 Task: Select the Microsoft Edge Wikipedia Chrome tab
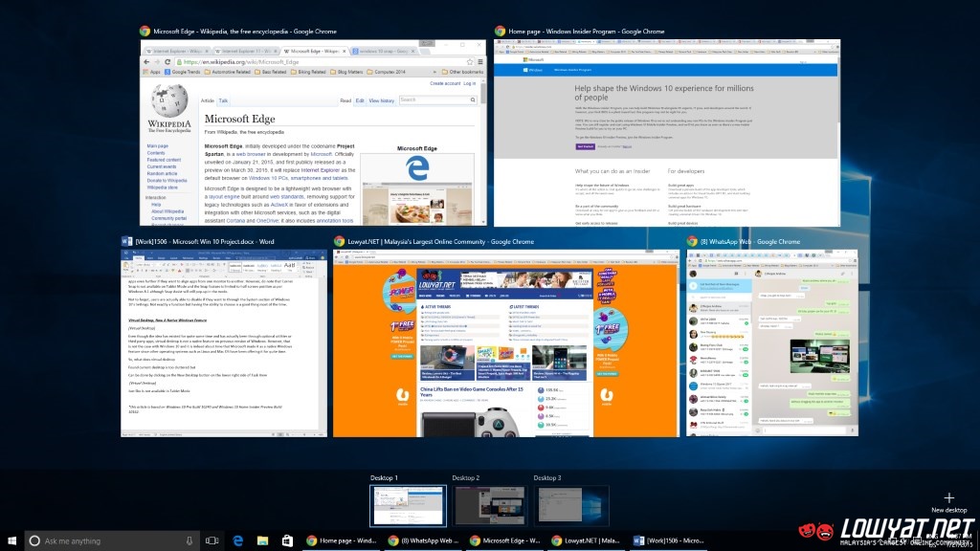point(314,52)
